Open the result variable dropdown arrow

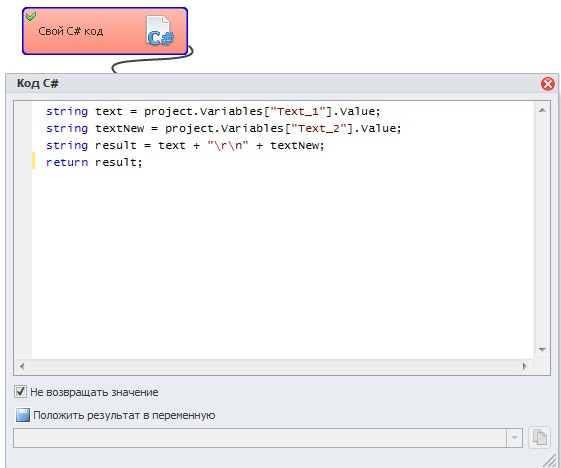[x=514, y=438]
